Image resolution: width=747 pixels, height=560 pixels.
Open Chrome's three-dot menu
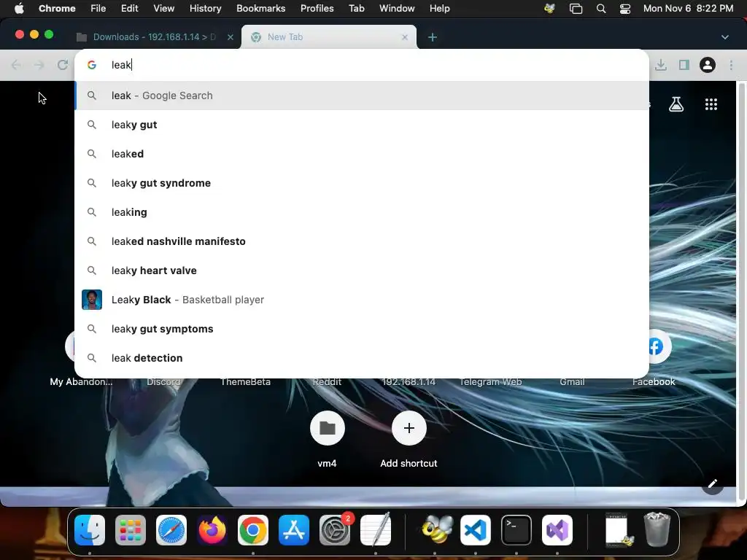tap(731, 65)
